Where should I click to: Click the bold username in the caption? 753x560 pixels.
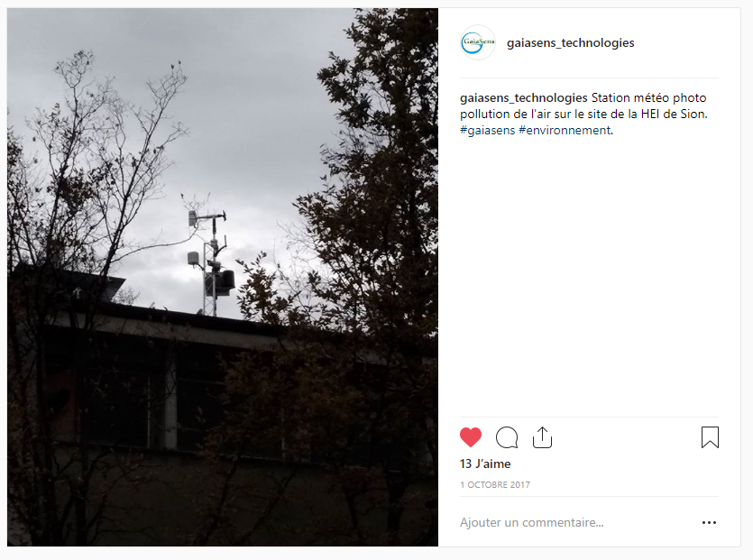523,98
